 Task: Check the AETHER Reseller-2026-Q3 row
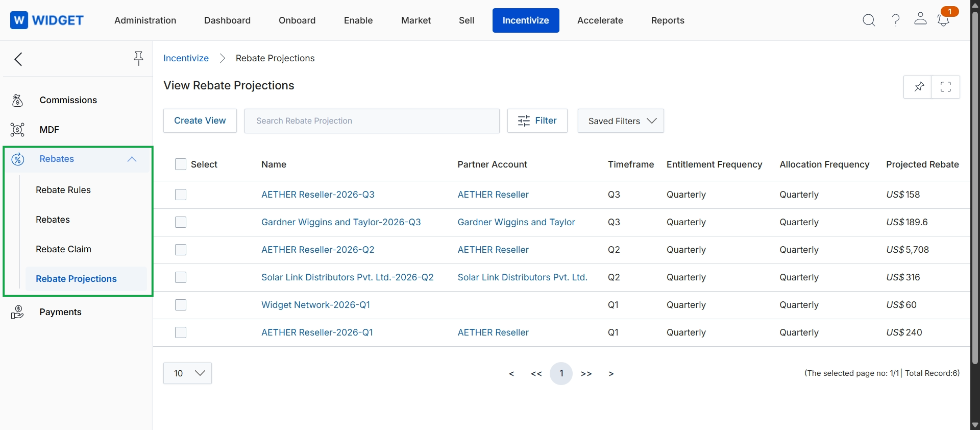pos(181,195)
